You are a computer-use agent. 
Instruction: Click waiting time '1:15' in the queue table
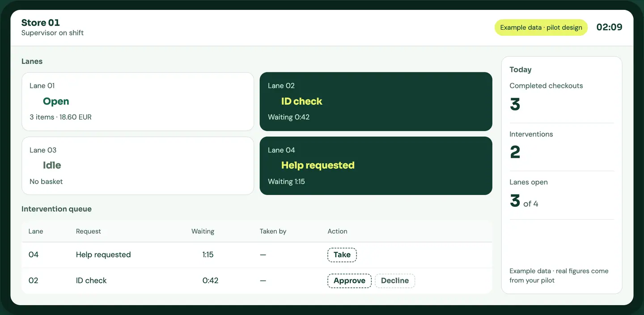click(x=208, y=255)
